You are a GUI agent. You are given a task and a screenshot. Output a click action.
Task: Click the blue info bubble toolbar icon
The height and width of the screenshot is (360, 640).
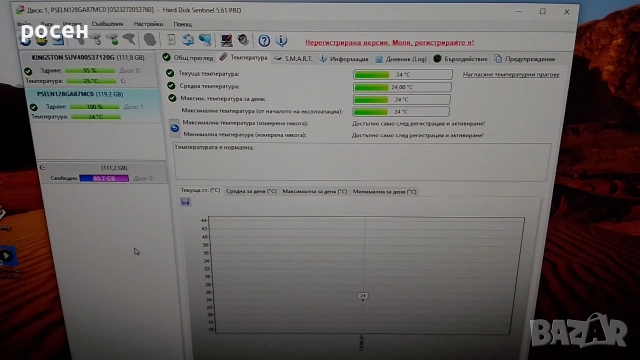pyautogui.click(x=281, y=40)
